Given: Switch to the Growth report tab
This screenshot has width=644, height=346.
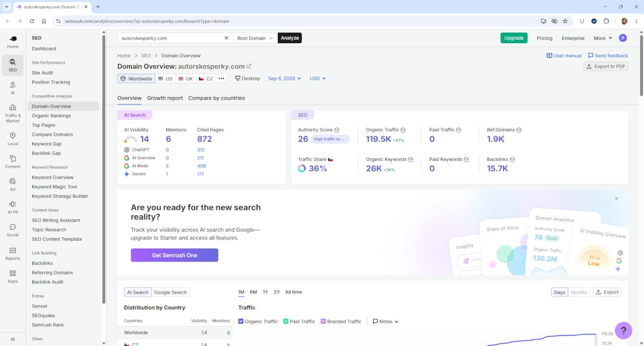Looking at the screenshot, I should [165, 98].
